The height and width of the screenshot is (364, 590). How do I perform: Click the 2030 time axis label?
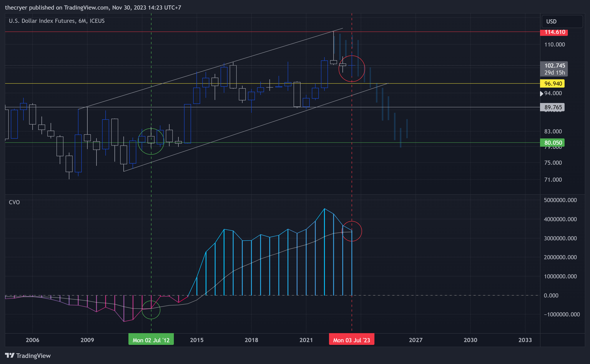coord(470,340)
